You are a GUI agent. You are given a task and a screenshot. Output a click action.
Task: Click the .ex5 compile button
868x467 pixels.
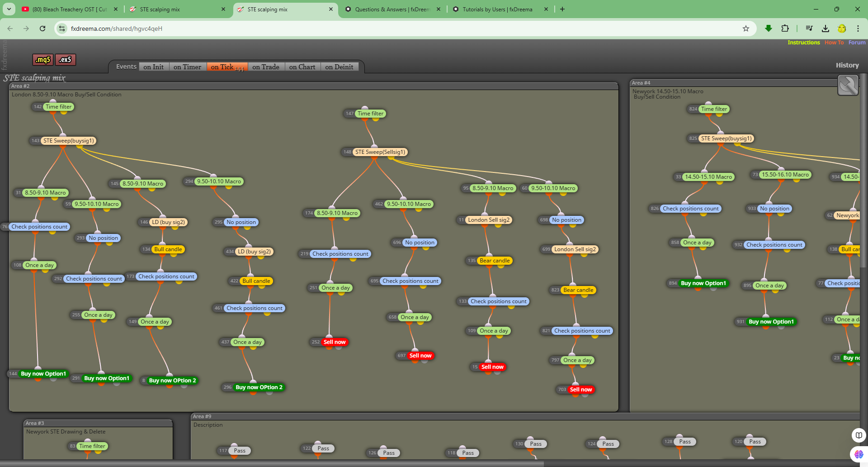[x=66, y=59]
